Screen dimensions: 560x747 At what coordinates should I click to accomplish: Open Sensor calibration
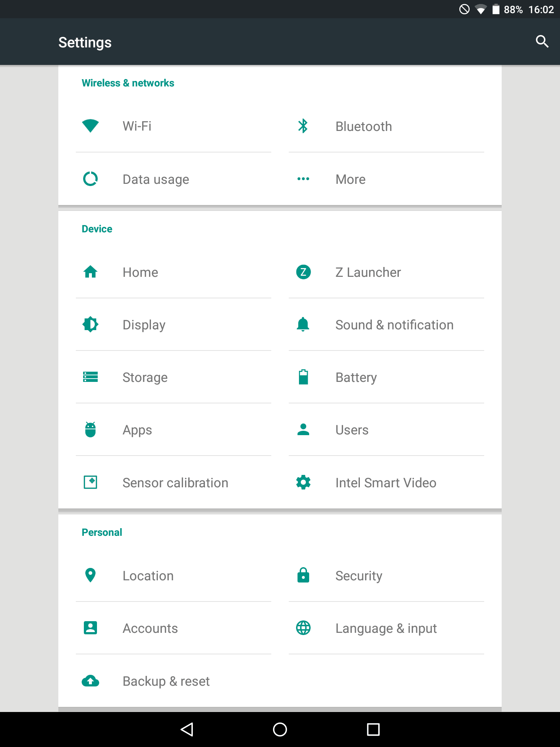pos(175,483)
